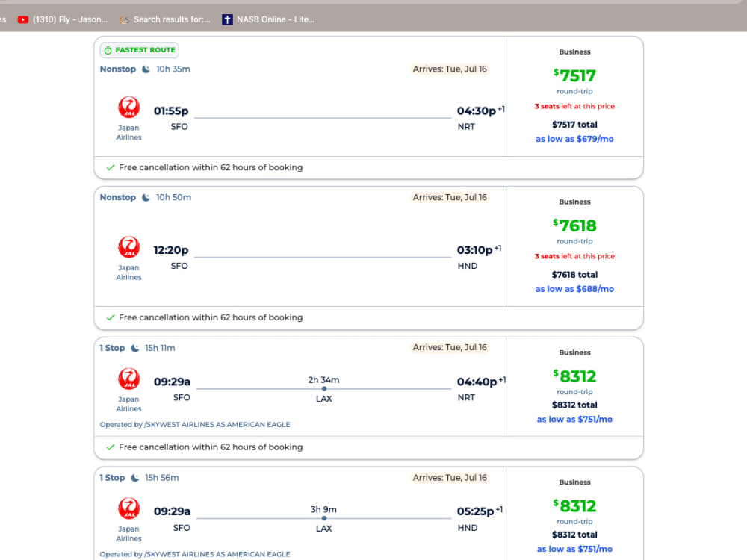
Task: Click the 03:10p HND arrival time
Action: (474, 250)
